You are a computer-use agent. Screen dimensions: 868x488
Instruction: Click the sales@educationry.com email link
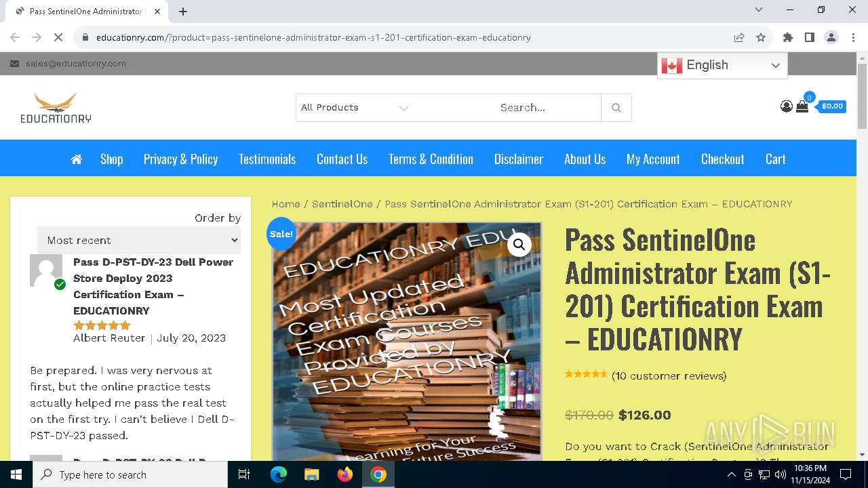click(76, 64)
